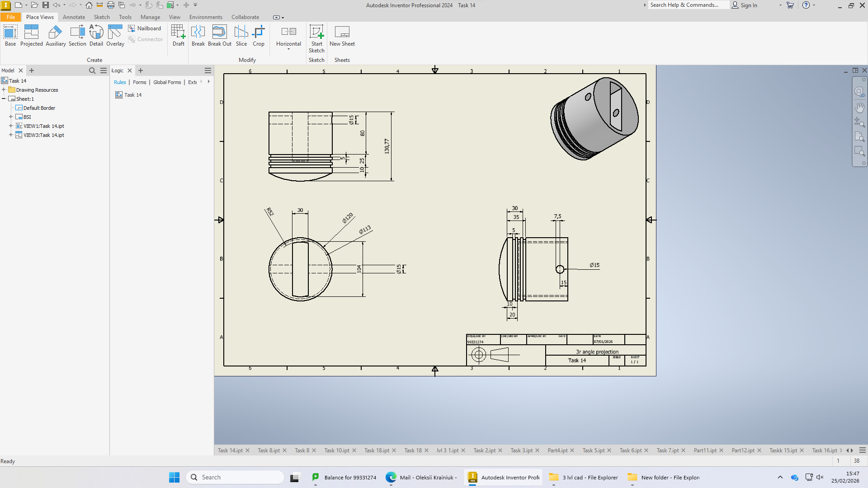Expand VIEW1:Task 14.ipt node
The image size is (868, 488).
pyautogui.click(x=11, y=126)
